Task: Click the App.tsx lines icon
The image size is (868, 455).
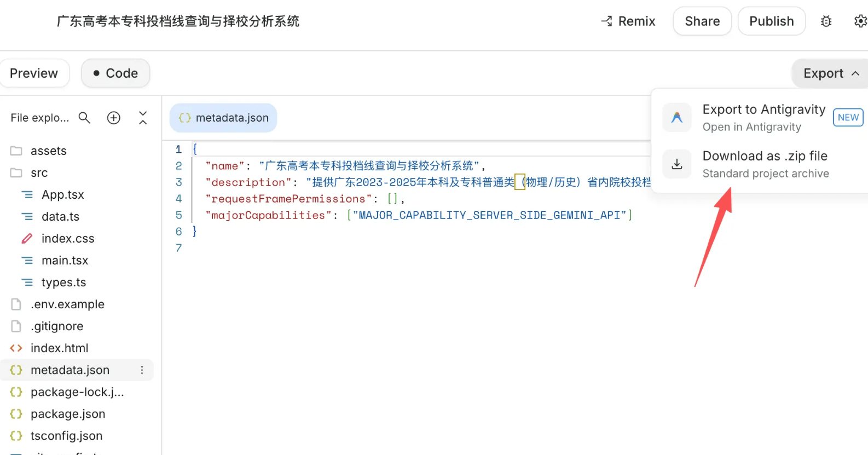Action: click(x=27, y=194)
